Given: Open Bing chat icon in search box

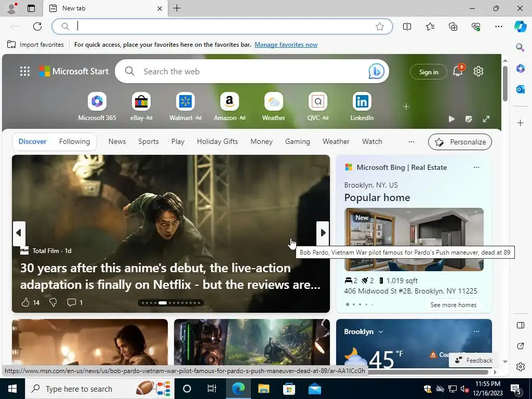Looking at the screenshot, I should pyautogui.click(x=376, y=71).
